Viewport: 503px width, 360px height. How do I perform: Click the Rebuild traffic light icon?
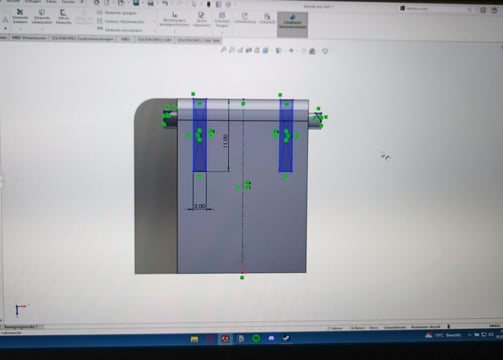[209, 4]
